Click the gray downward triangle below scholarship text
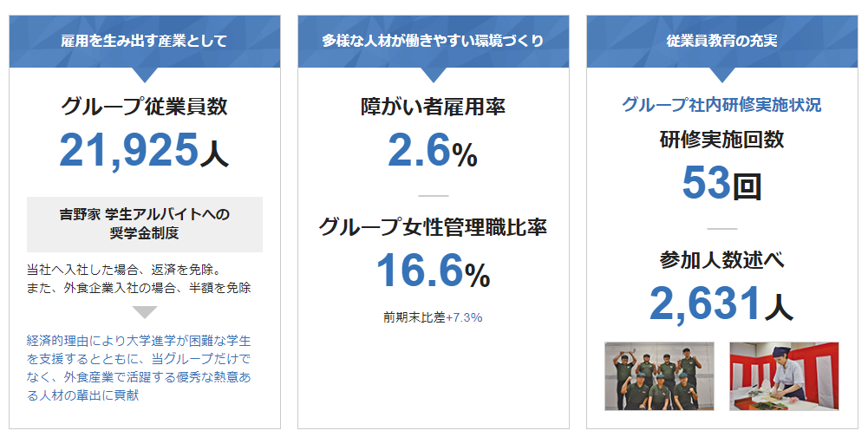This screenshot has height=437, width=868. coord(145,312)
